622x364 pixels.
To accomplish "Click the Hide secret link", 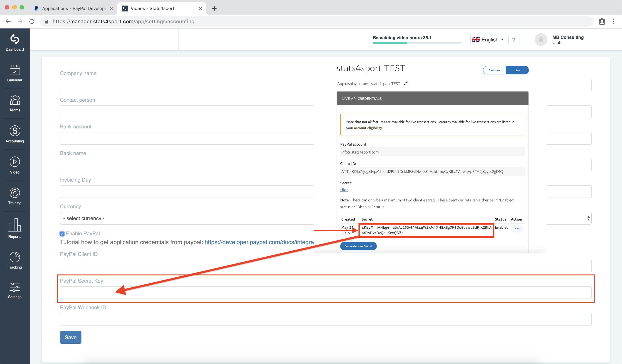I will (x=344, y=190).
